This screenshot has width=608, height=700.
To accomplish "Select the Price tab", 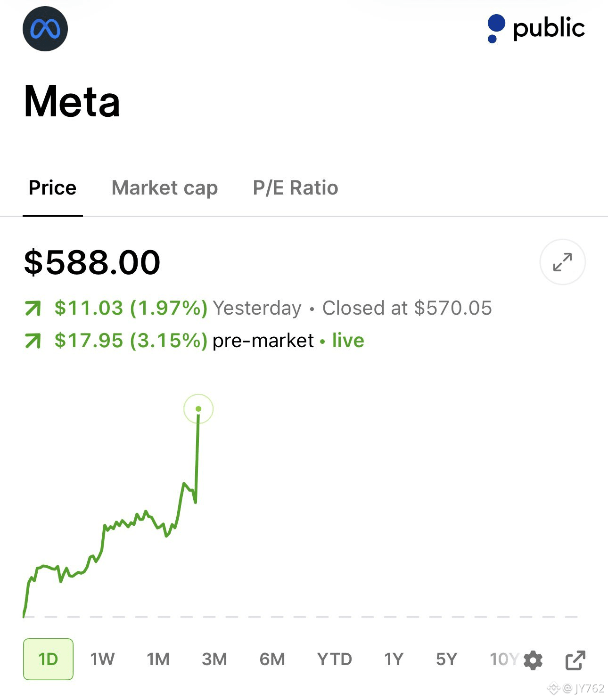I will pos(52,188).
